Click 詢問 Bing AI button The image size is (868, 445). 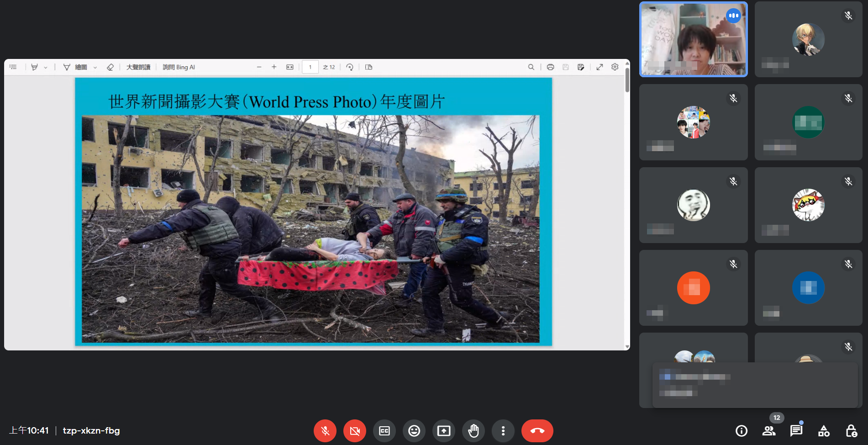[179, 67]
